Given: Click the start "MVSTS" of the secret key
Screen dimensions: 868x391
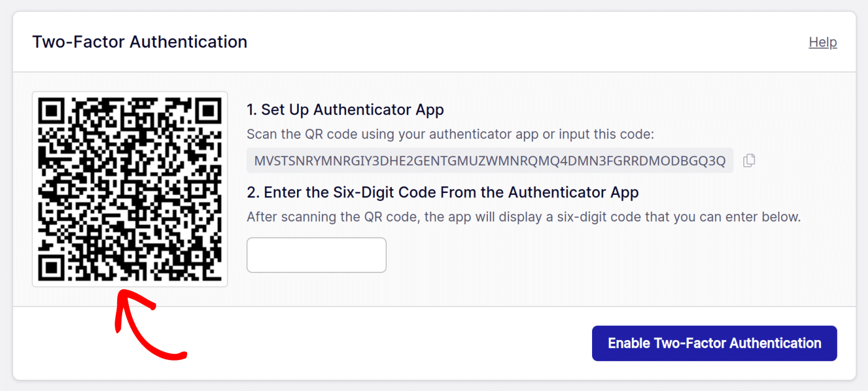Looking at the screenshot, I should (x=272, y=161).
